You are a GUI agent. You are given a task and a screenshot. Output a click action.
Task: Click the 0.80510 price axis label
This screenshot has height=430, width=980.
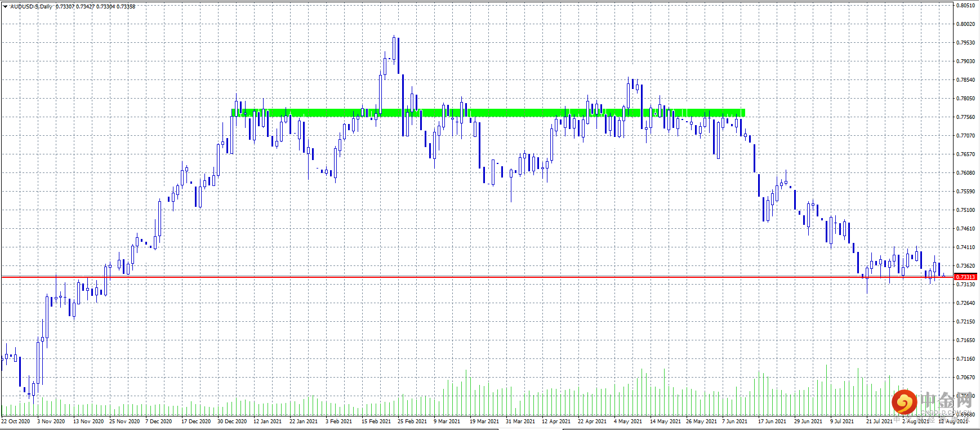point(965,6)
